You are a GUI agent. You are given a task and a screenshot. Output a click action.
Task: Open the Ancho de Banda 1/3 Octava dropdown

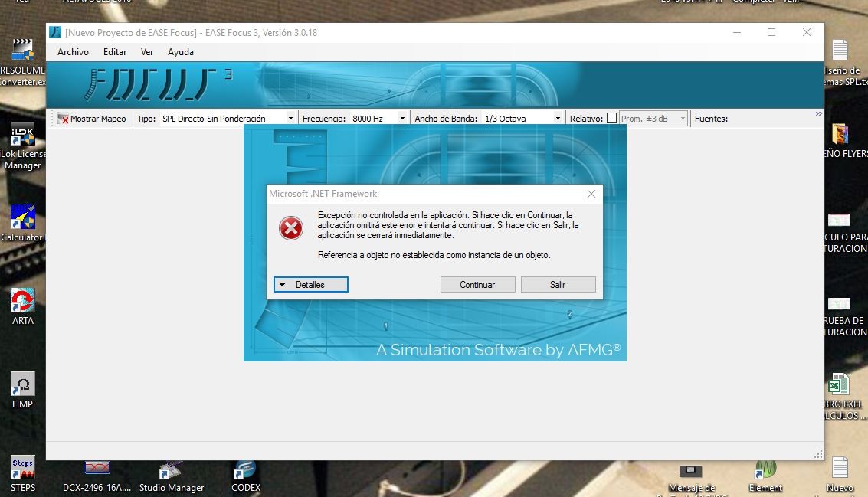[x=522, y=119]
